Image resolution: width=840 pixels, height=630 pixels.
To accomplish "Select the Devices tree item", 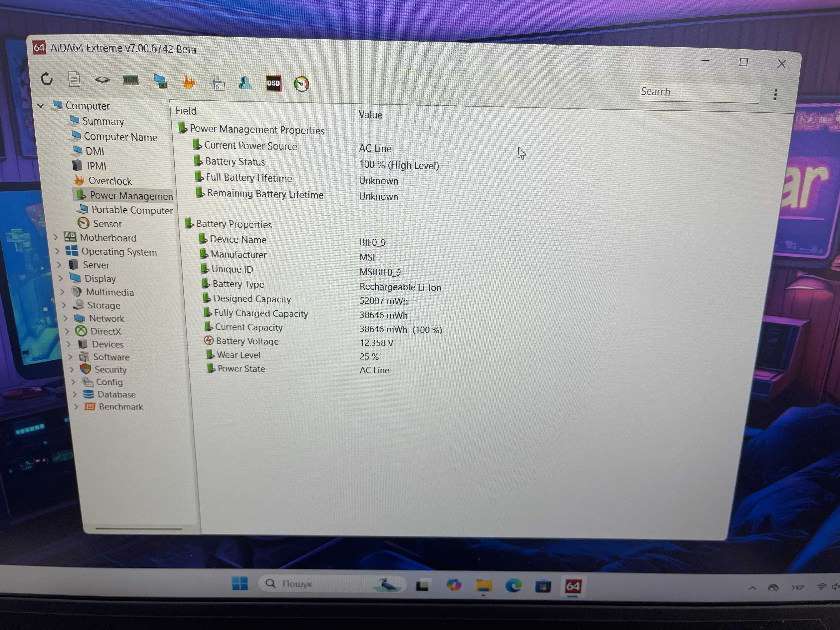I will tap(101, 344).
